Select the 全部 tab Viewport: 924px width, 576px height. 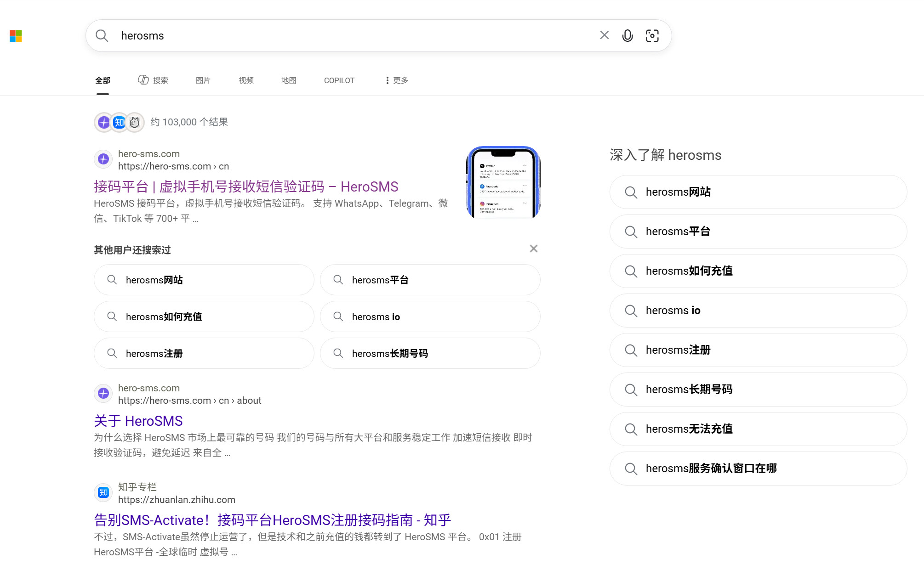pyautogui.click(x=103, y=80)
